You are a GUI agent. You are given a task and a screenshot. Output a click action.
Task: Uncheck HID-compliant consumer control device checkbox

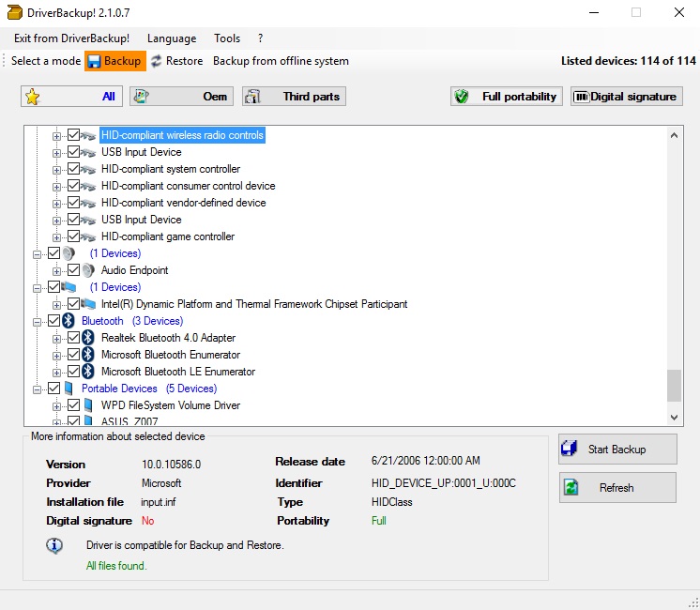click(74, 185)
